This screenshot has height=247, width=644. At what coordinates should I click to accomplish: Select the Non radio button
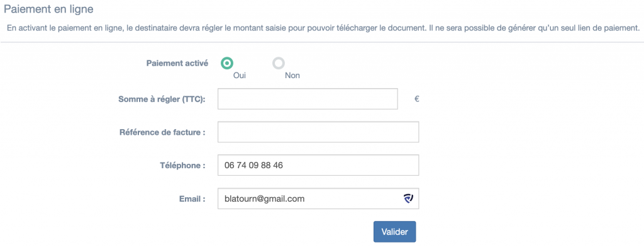coord(279,63)
